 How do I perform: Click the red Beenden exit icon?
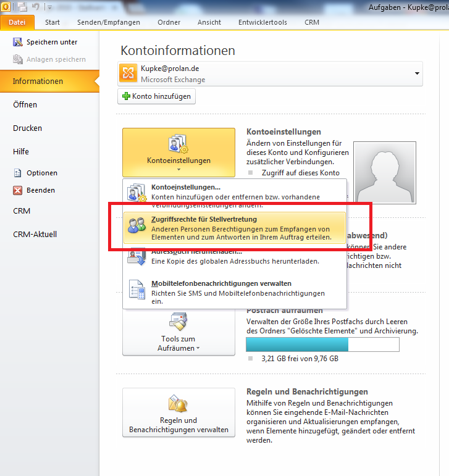click(17, 190)
